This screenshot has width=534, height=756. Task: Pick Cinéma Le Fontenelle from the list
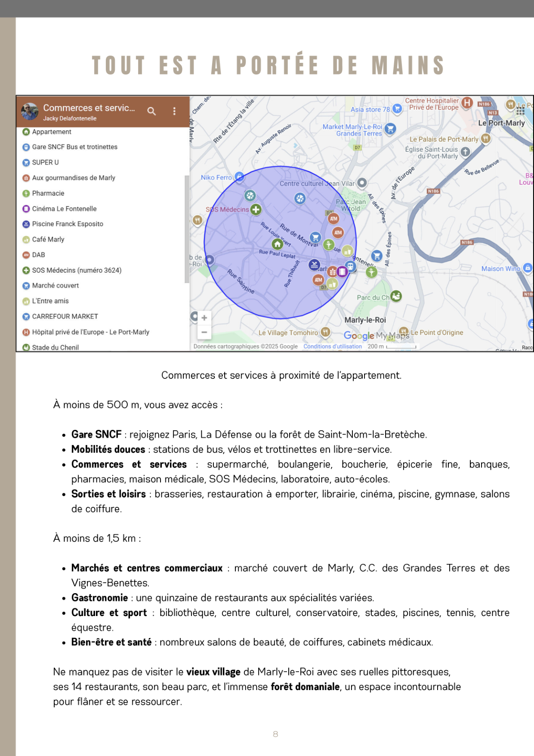click(x=59, y=209)
